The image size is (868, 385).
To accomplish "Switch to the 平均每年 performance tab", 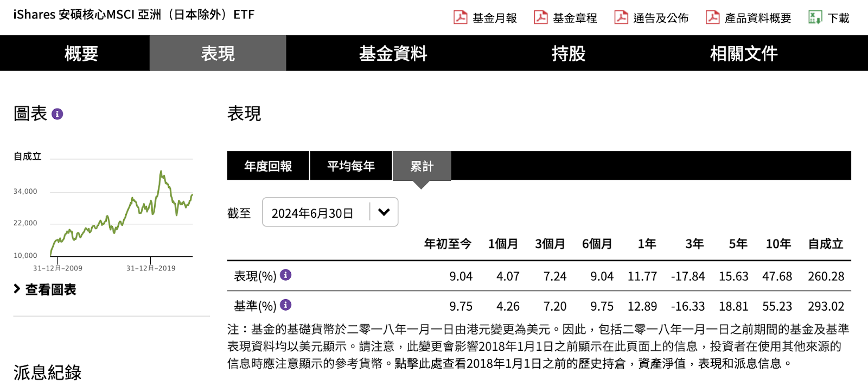I will 351,166.
